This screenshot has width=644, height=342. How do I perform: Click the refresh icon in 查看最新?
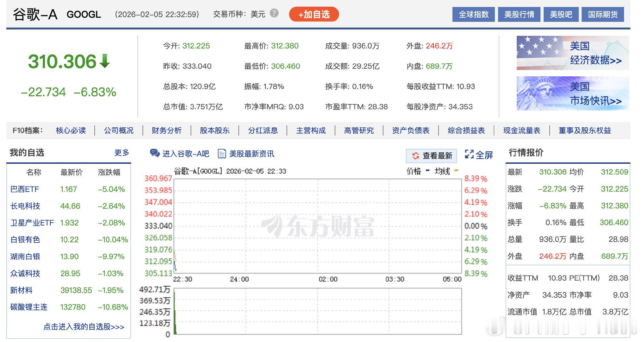coord(415,156)
